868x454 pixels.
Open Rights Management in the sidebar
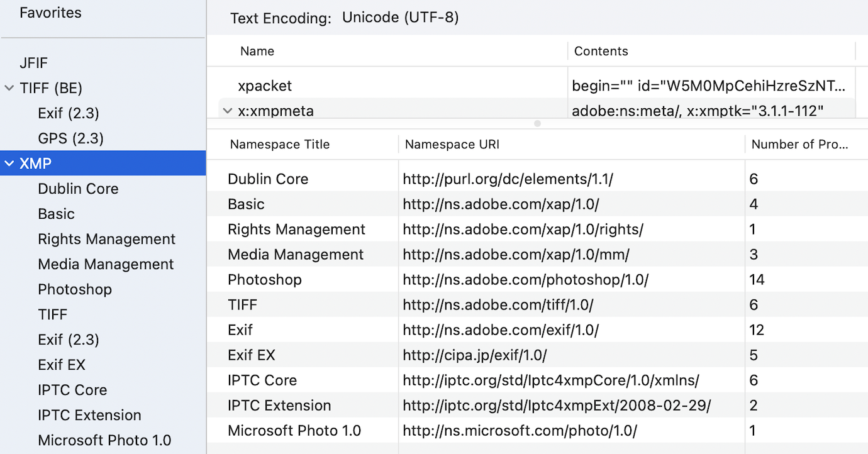[106, 239]
